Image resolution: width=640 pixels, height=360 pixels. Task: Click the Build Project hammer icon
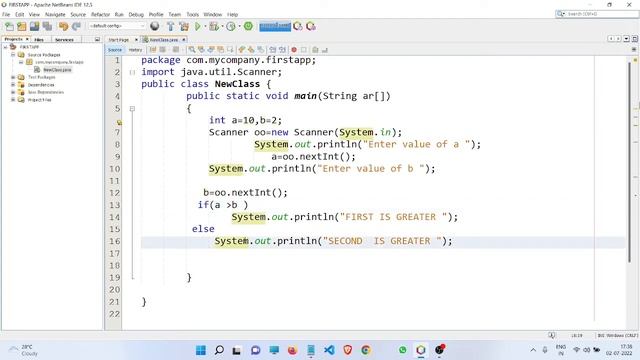(171, 27)
